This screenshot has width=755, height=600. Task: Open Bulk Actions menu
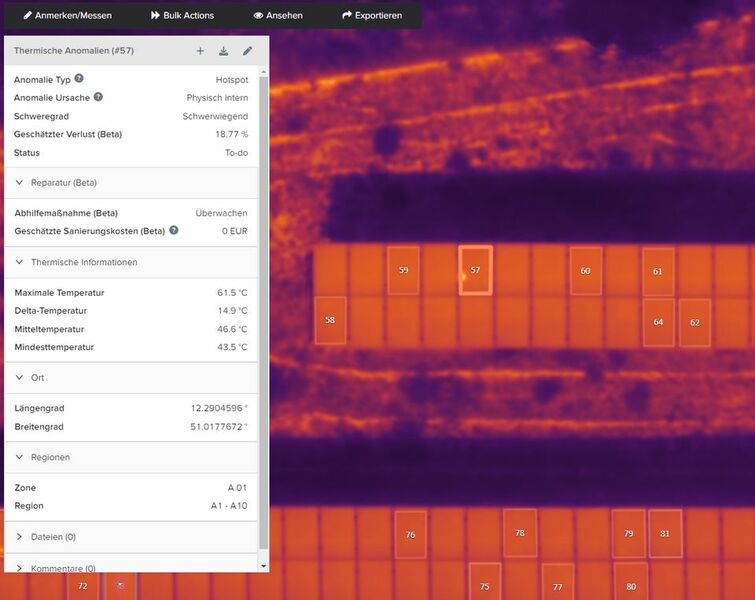pos(182,16)
